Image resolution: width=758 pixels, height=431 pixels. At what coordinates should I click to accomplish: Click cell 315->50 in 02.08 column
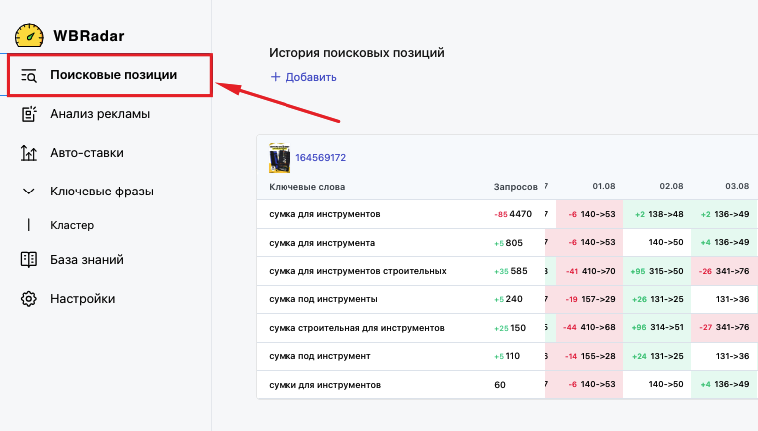tap(666, 271)
